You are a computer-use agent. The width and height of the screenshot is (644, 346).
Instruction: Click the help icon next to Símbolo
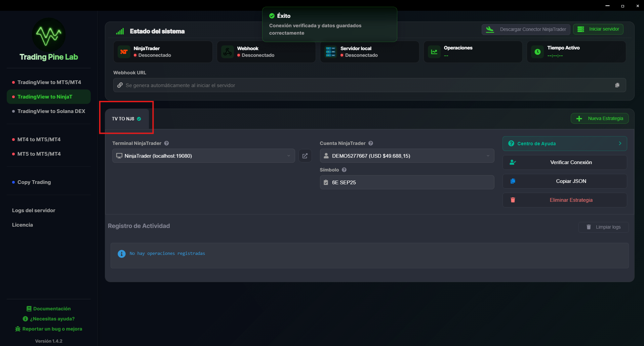point(344,170)
